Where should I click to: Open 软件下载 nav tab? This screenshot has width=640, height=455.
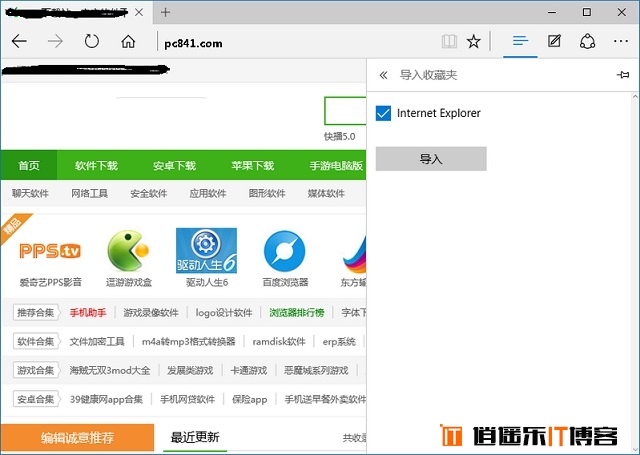(x=96, y=165)
